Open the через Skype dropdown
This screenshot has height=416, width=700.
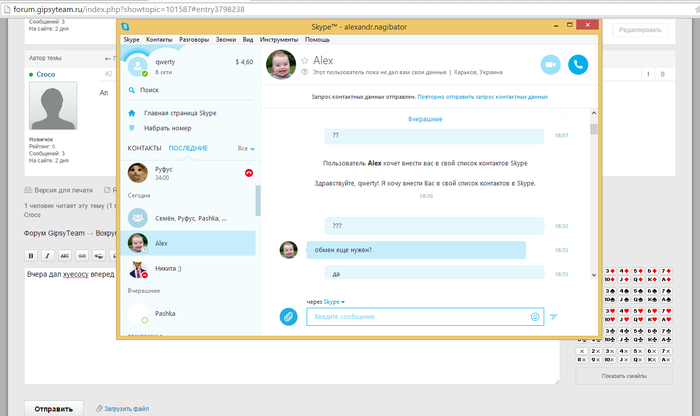[x=334, y=302]
